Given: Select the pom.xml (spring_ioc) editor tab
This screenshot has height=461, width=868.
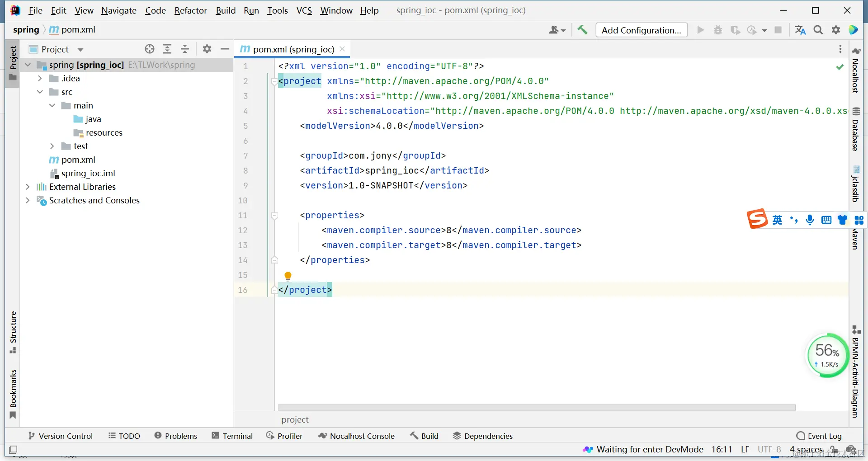Looking at the screenshot, I should click(292, 49).
